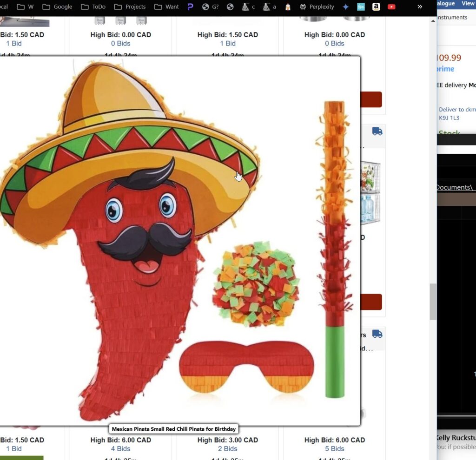
Task: Open the Want bookmarks folder
Action: [166, 7]
